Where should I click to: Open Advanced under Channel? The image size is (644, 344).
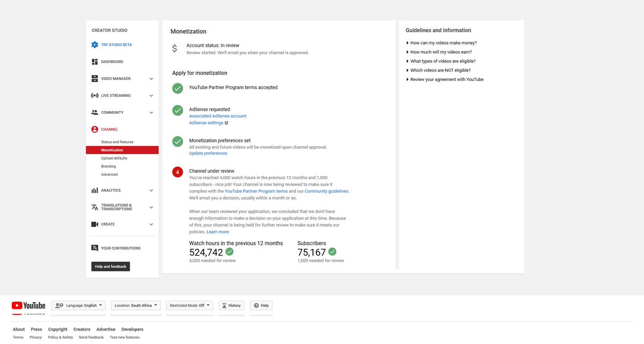[x=109, y=174]
